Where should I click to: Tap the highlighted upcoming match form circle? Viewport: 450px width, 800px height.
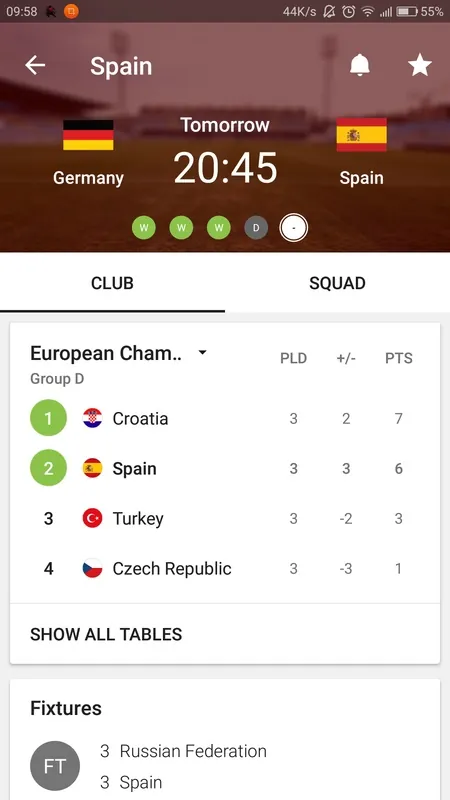pos(293,228)
